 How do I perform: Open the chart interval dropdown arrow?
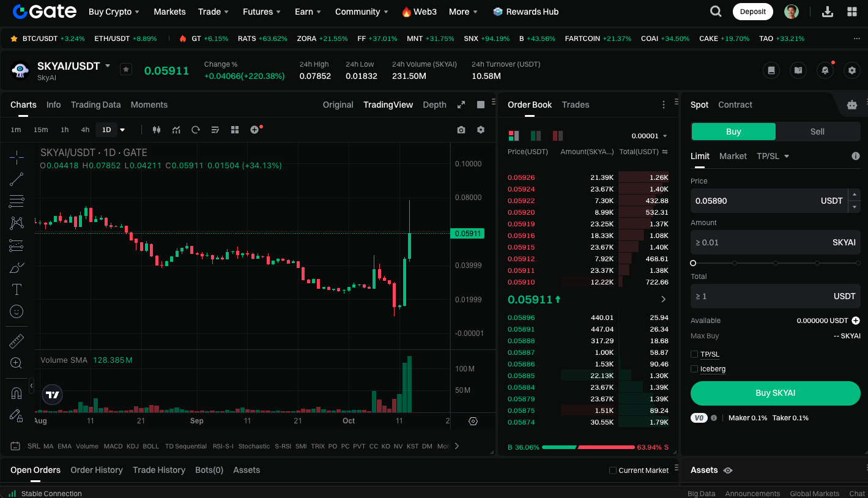click(122, 130)
